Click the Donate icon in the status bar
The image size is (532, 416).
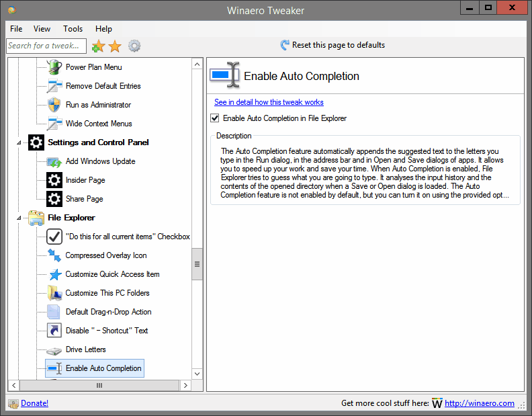(x=13, y=403)
